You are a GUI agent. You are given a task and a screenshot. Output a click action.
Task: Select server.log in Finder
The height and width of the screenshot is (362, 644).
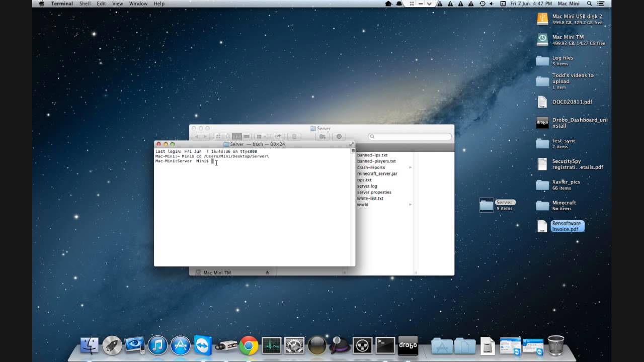(x=367, y=186)
